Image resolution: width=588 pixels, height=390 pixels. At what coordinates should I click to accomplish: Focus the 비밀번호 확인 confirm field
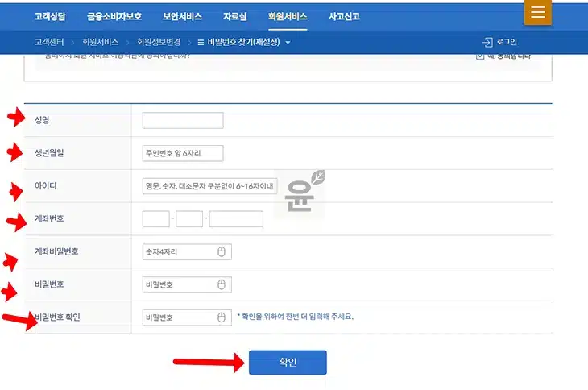click(x=187, y=317)
